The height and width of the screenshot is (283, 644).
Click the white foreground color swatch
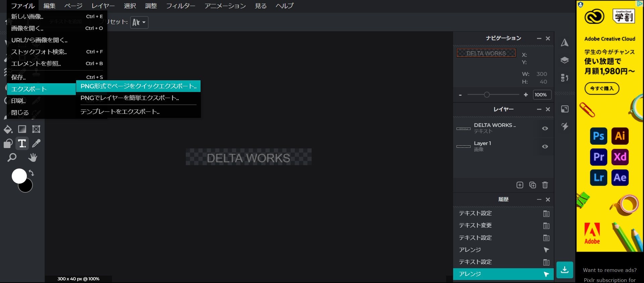[x=18, y=176]
